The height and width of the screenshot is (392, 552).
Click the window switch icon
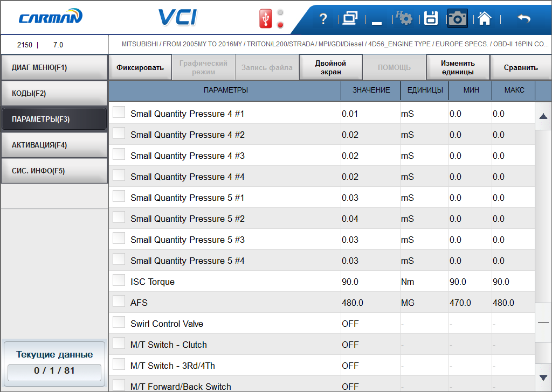tap(350, 18)
